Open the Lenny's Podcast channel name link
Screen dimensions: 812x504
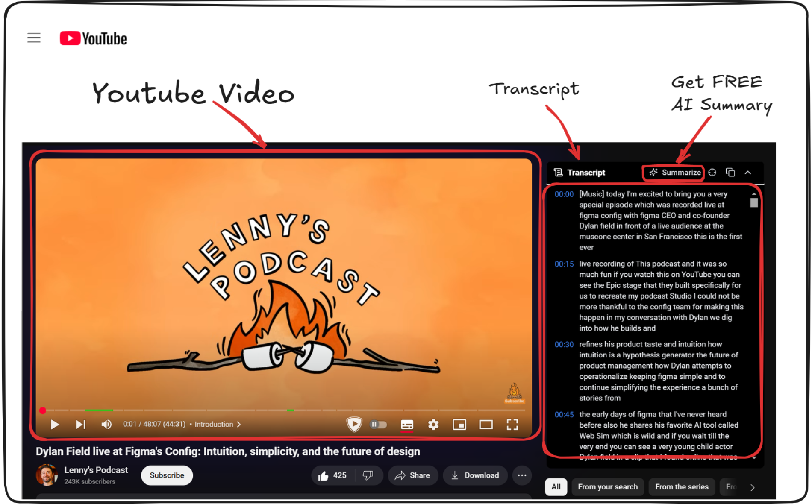pos(96,470)
